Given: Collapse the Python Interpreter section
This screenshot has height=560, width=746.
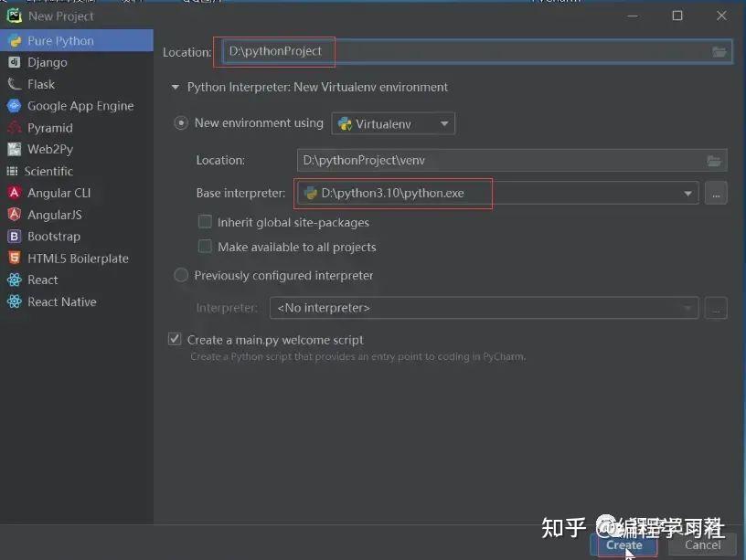Looking at the screenshot, I should (175, 88).
